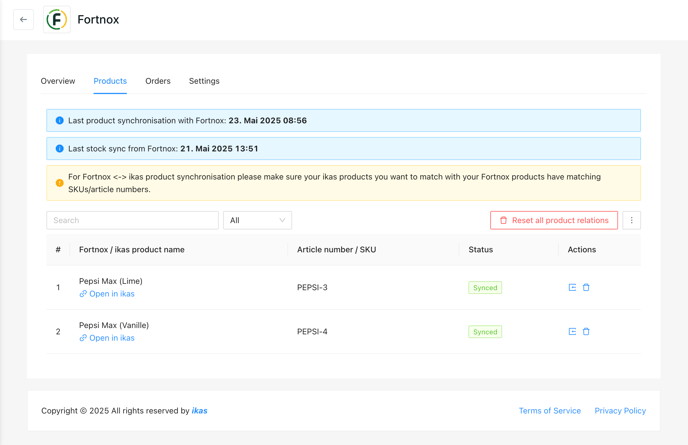Open the Settings tab
This screenshot has width=688, height=445.
click(204, 81)
